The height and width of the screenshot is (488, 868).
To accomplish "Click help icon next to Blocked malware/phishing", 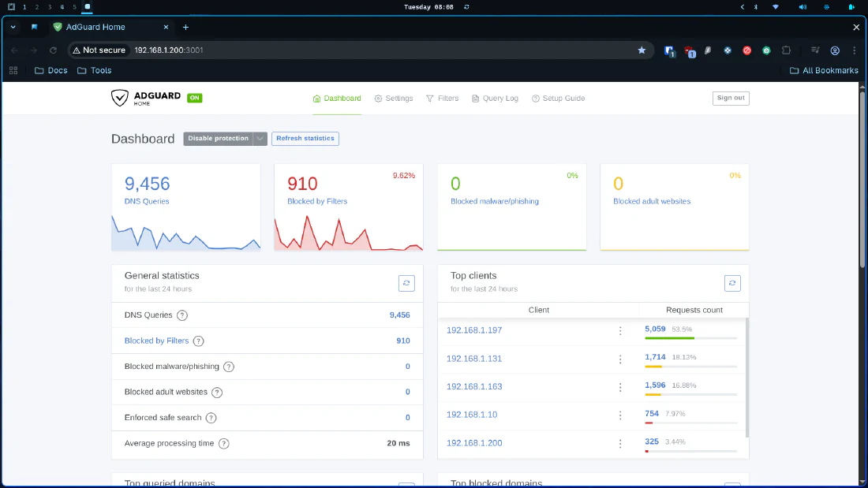I will (x=229, y=367).
